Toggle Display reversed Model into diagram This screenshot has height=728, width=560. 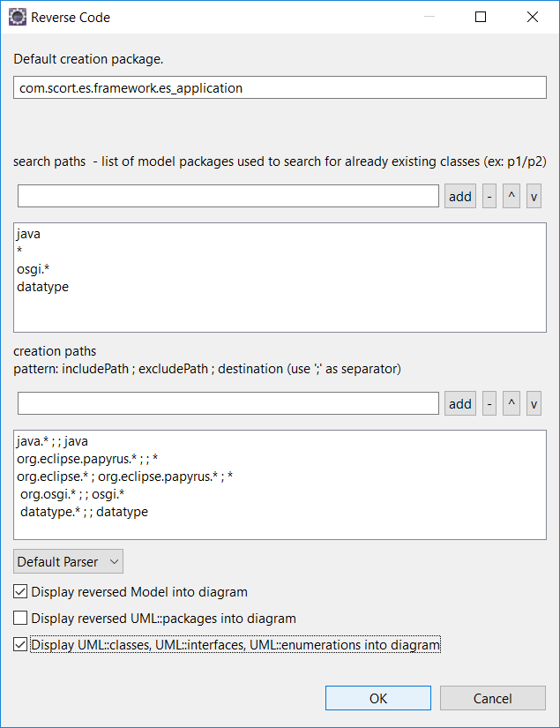[21, 592]
